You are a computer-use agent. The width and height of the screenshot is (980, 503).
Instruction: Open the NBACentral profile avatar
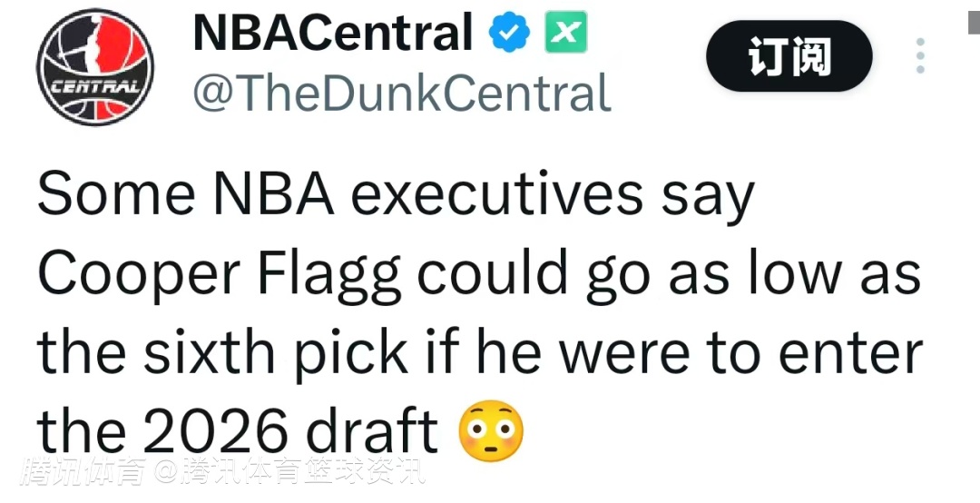click(94, 67)
